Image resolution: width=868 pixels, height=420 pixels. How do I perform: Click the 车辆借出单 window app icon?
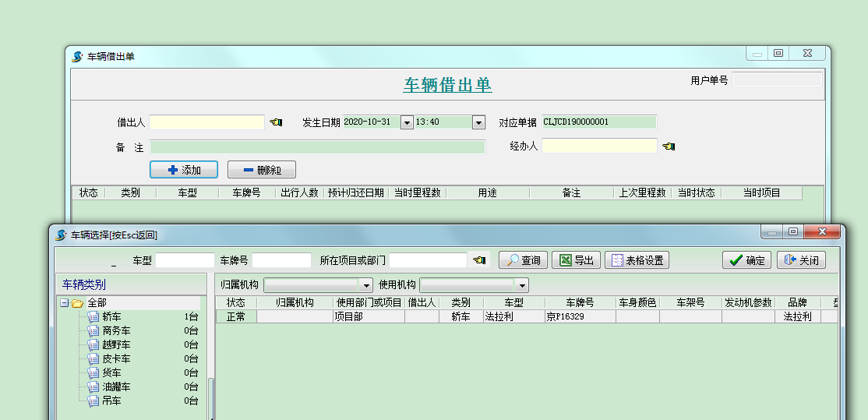(x=77, y=56)
